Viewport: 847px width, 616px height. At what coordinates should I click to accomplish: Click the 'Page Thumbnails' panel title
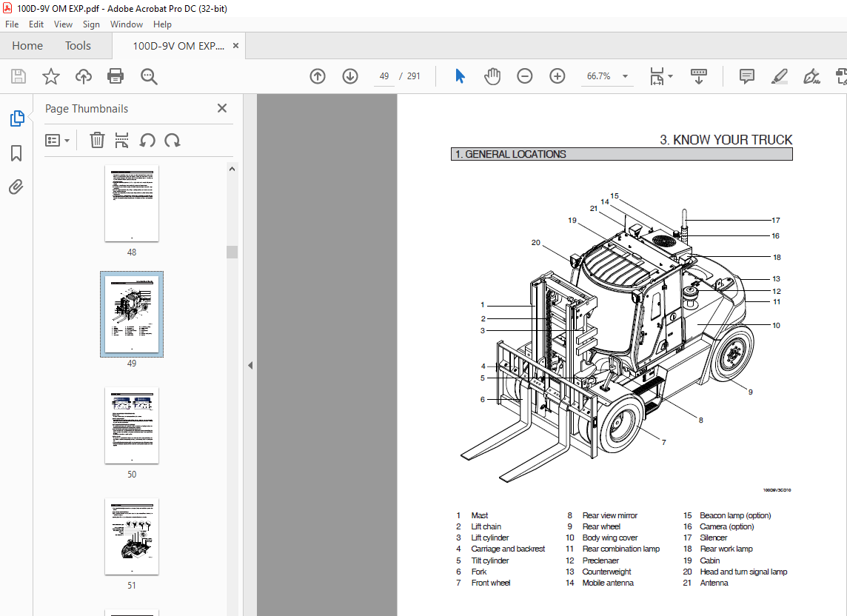click(87, 109)
